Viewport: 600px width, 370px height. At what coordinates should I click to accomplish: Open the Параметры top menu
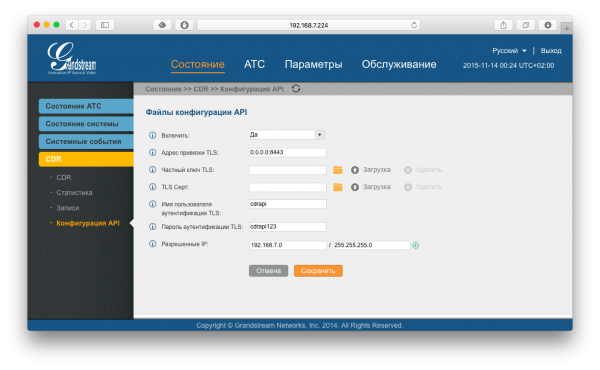point(313,64)
